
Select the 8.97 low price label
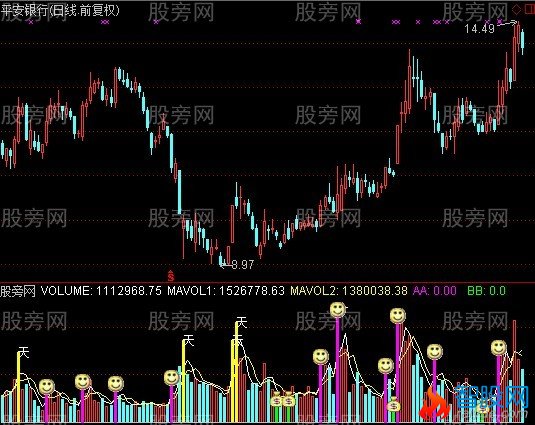pos(243,264)
